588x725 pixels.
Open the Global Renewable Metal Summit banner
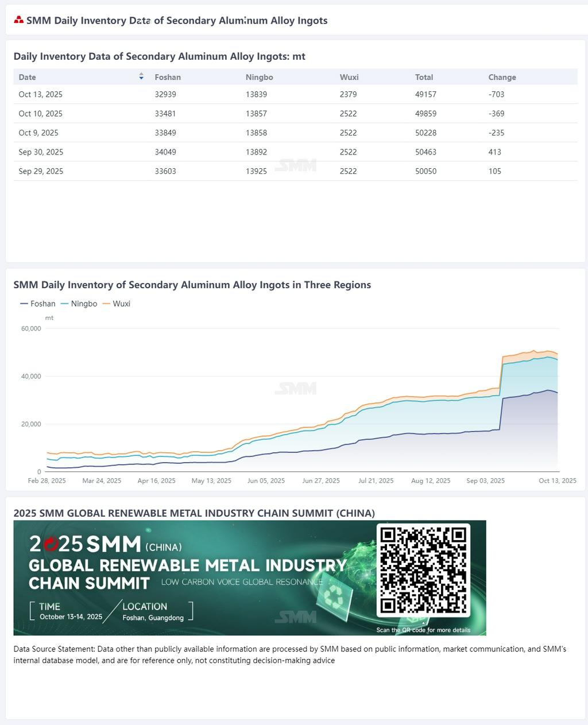250,577
